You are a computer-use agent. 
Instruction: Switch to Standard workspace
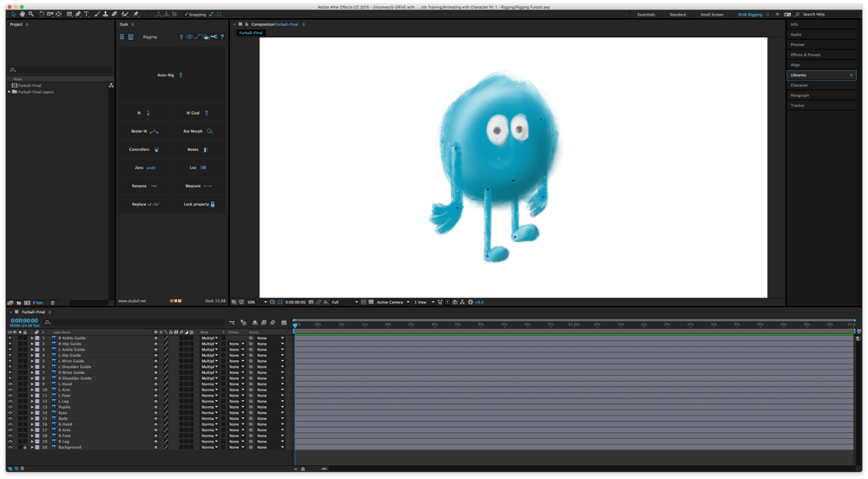pos(678,15)
